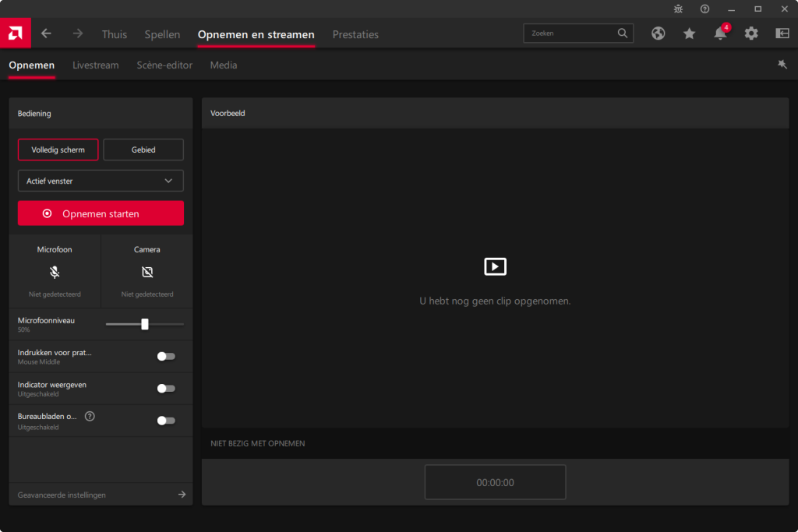
Task: Switch to the Media subtab
Action: (224, 65)
